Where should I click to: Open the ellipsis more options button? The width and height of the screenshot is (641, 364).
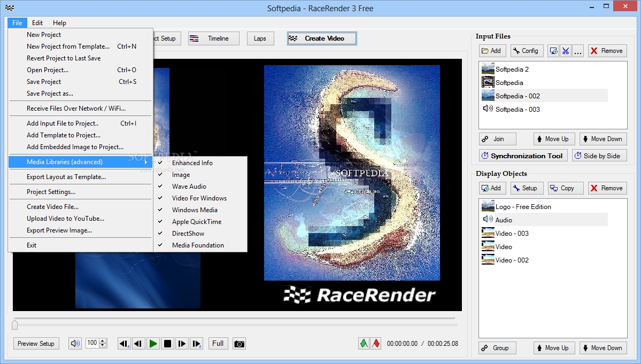577,51
